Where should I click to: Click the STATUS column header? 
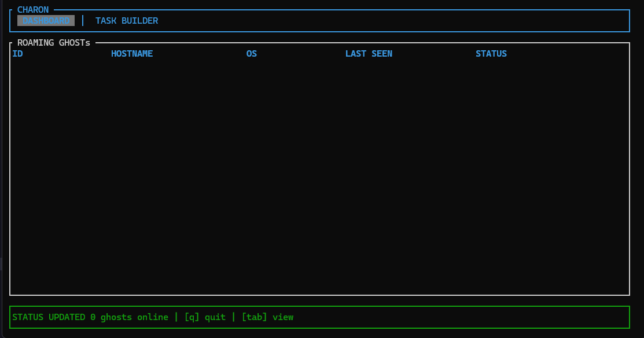pos(491,54)
